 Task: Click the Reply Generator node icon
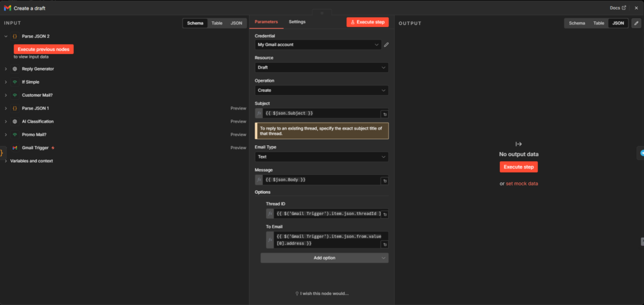point(15,69)
